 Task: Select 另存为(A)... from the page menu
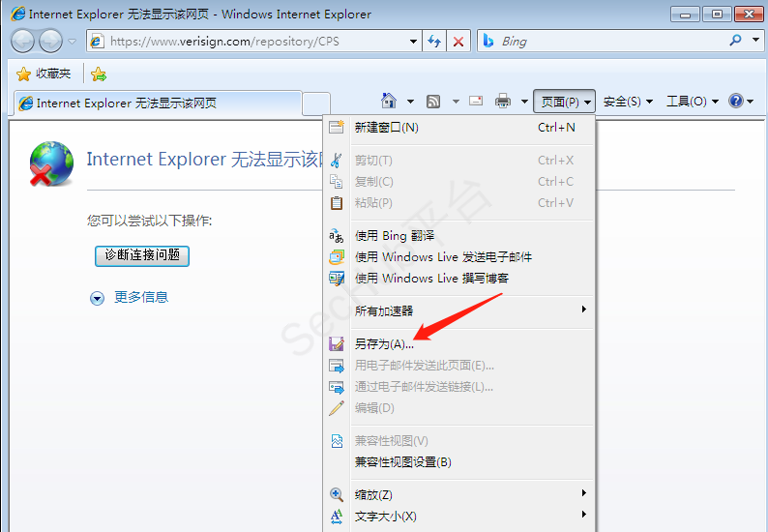pos(384,343)
